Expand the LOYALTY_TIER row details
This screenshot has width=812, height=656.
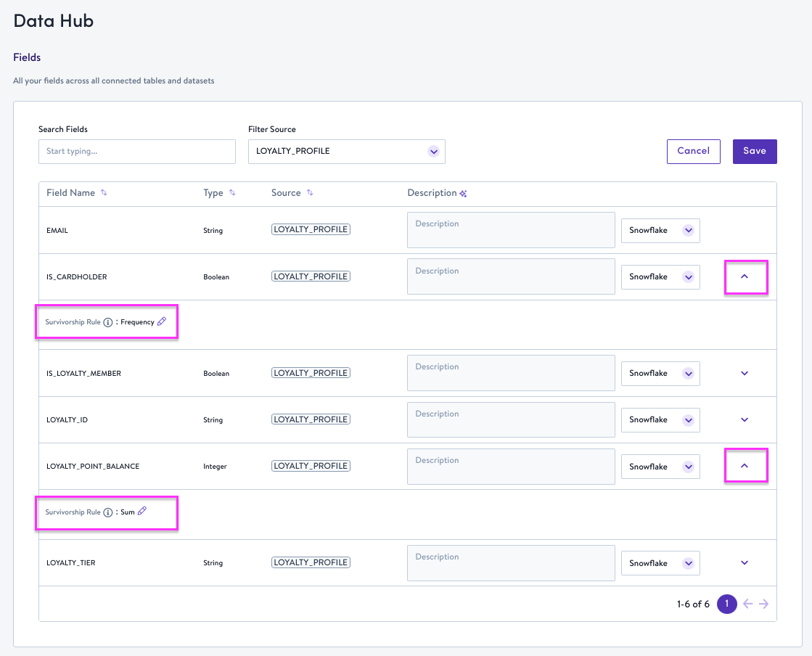(x=745, y=562)
